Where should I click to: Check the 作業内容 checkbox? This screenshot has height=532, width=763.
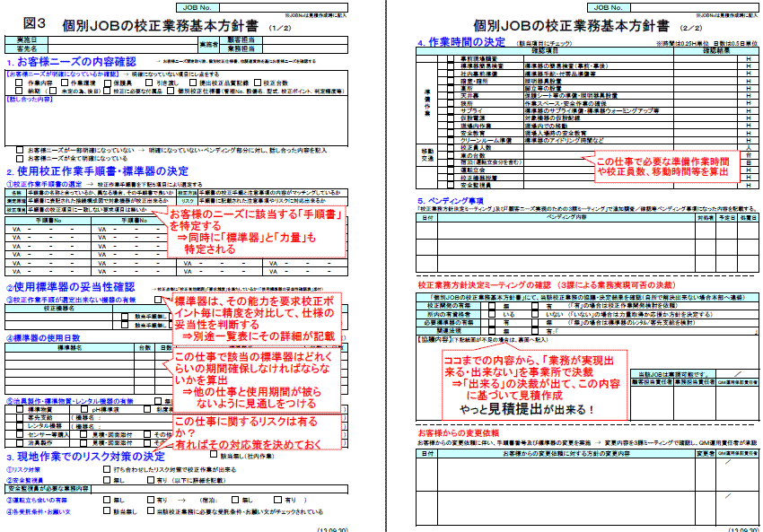(20, 83)
